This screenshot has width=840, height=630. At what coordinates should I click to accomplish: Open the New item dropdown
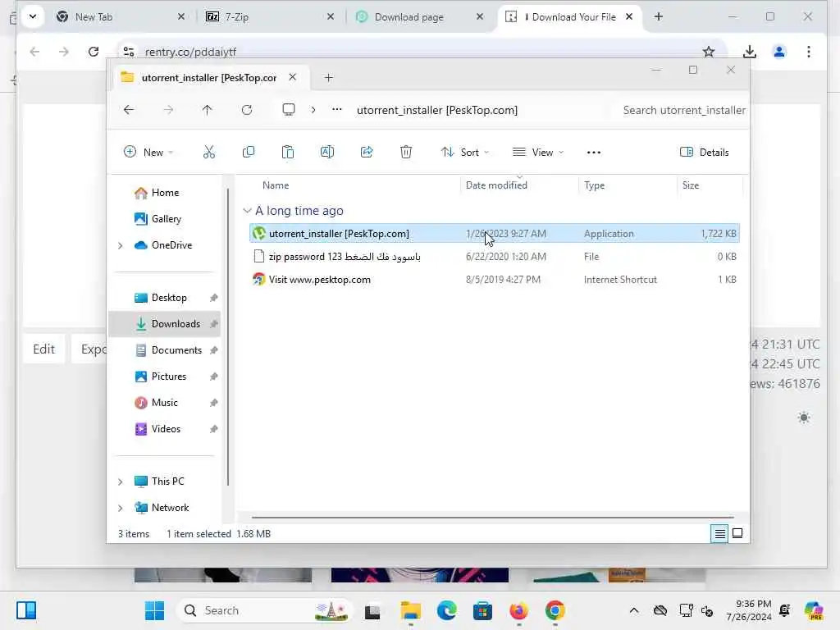[148, 152]
